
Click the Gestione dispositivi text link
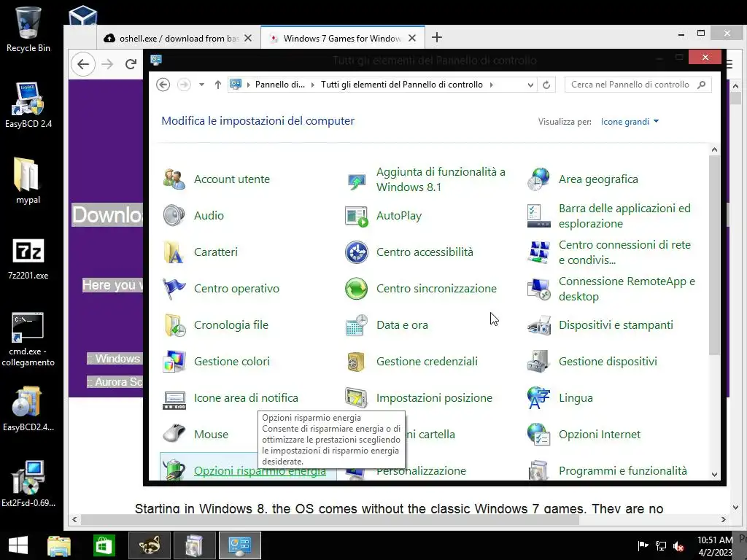coord(608,362)
